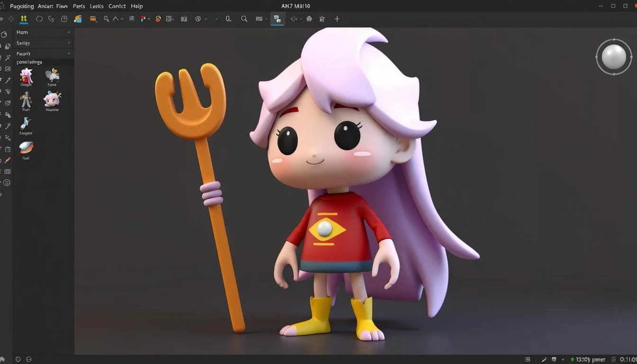637x364 pixels.
Task: Open the Peels menu
Action: coord(79,6)
